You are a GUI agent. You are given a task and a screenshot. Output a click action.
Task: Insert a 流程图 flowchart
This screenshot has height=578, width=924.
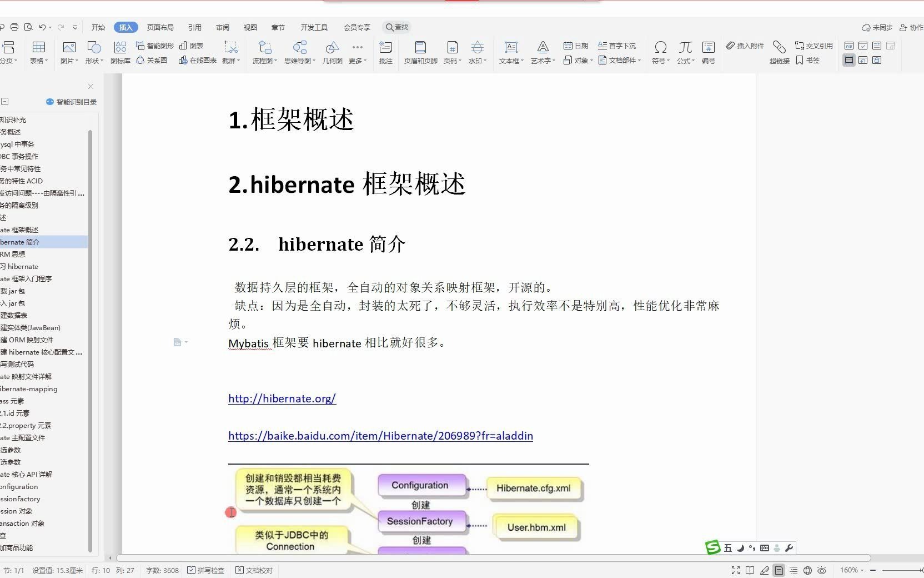point(265,53)
